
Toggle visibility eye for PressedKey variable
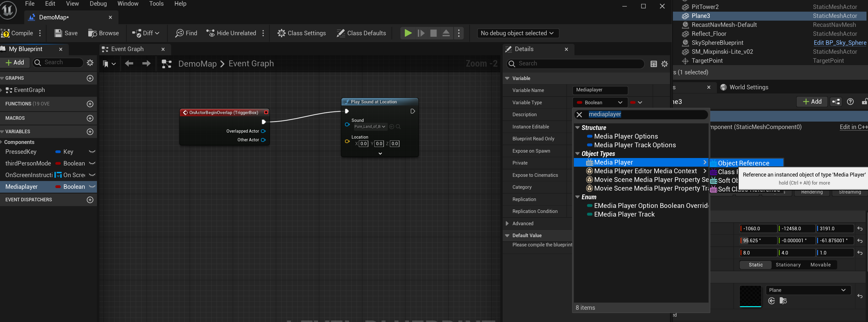click(x=92, y=152)
